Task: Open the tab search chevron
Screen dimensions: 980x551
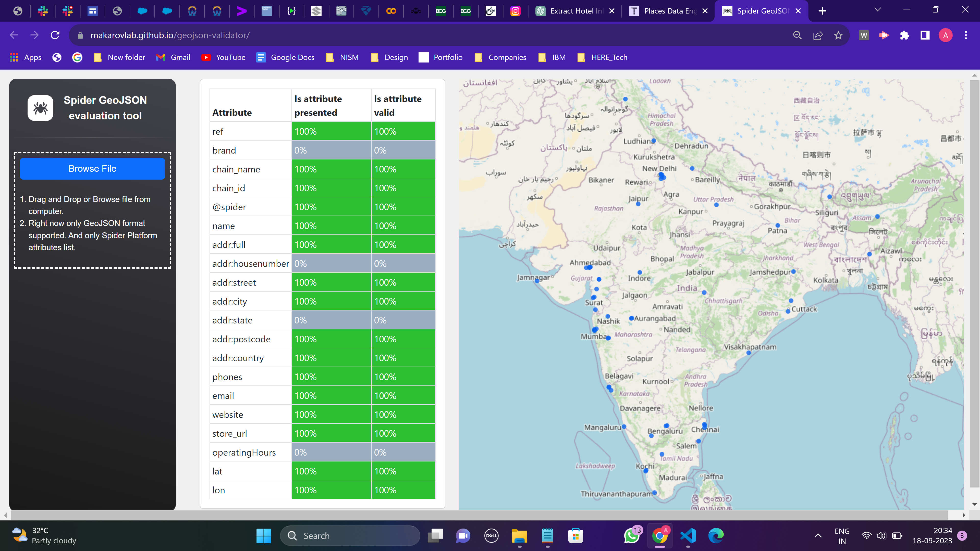Action: (x=878, y=10)
